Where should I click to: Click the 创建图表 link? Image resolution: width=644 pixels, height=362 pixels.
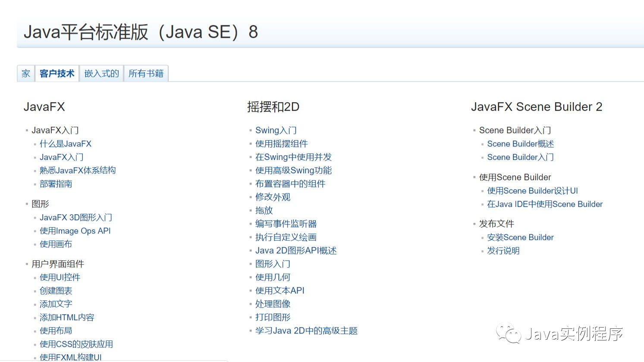point(56,291)
